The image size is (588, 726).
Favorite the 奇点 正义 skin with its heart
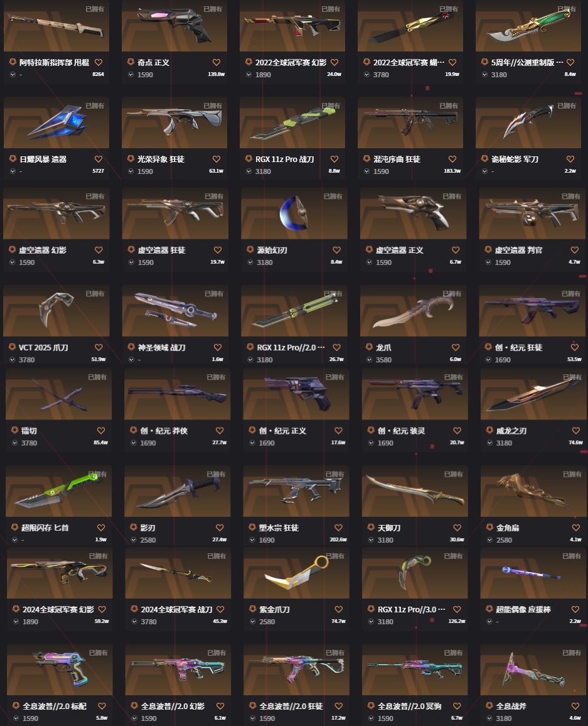pyautogui.click(x=216, y=62)
